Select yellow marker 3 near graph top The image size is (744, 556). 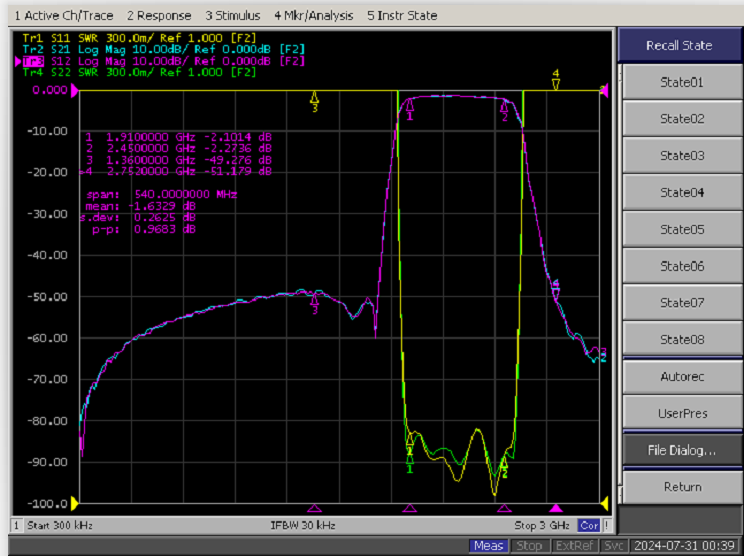click(314, 102)
